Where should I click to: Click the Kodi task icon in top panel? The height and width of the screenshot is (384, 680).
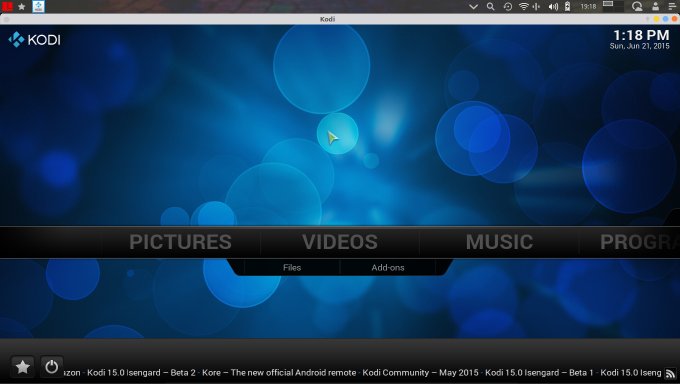tap(39, 6)
